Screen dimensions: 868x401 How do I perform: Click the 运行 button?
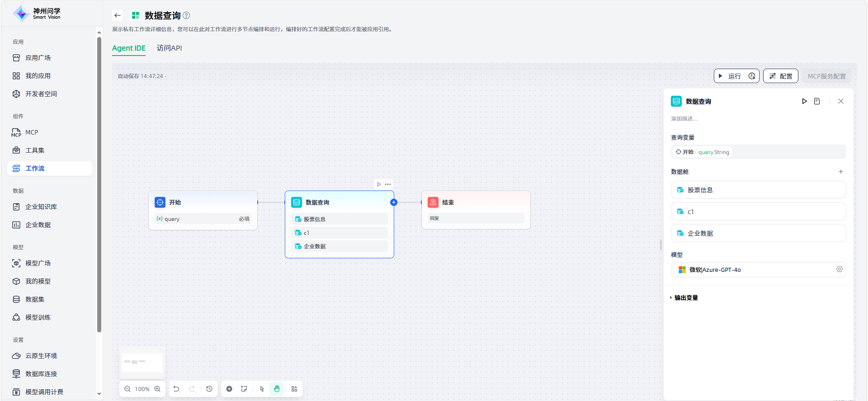(730, 76)
